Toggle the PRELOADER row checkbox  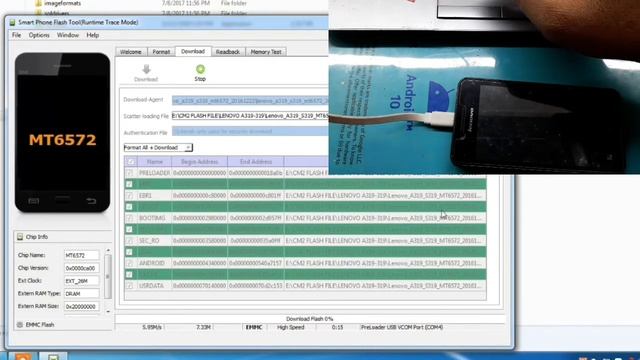(x=129, y=173)
